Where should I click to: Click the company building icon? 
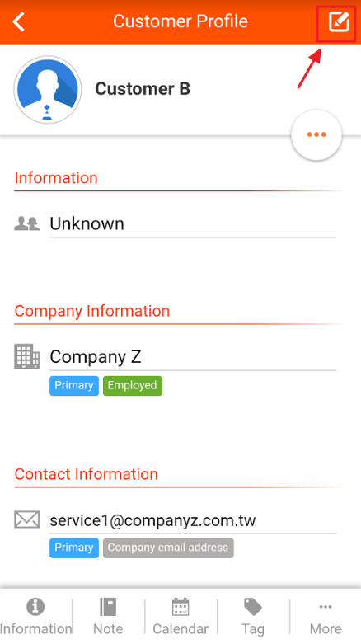click(26, 356)
